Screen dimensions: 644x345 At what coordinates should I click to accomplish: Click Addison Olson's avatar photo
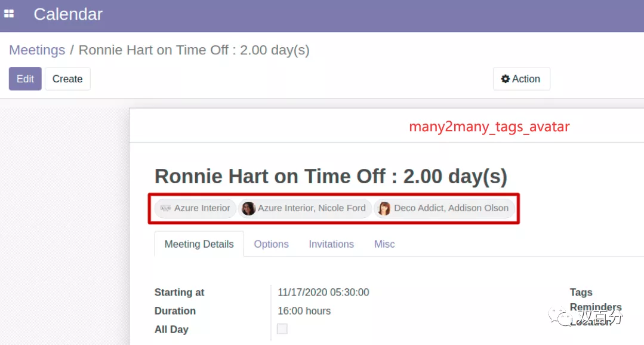384,208
